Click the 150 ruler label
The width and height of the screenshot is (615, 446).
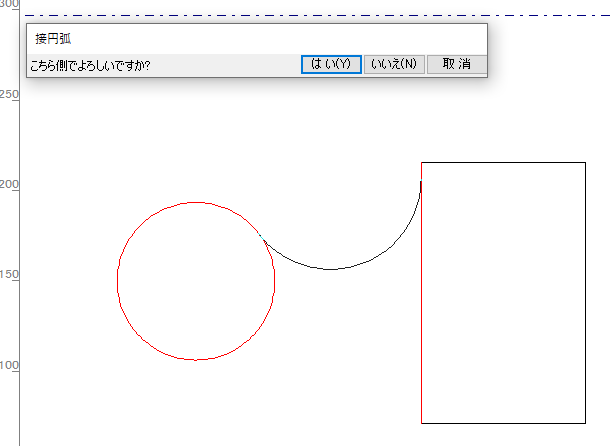[x=9, y=274]
